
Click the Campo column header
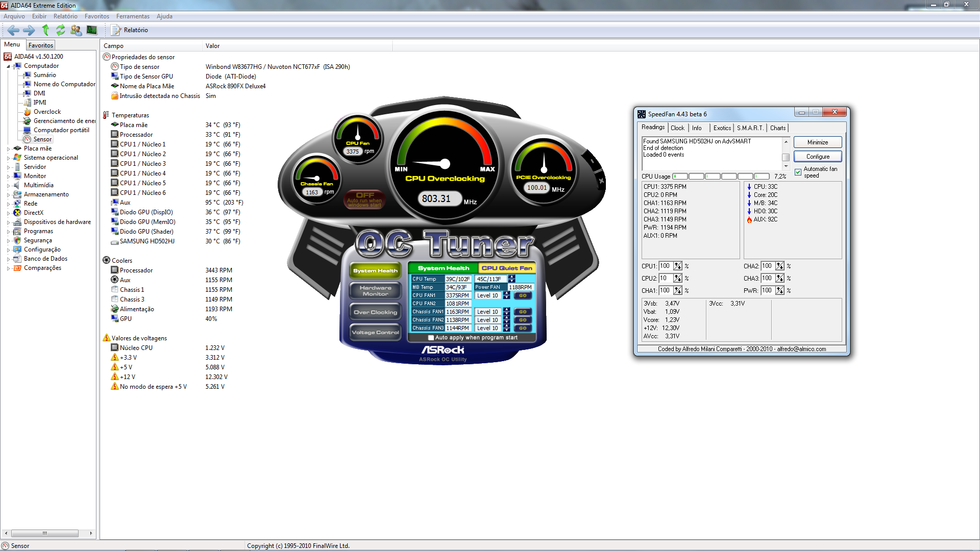tap(151, 46)
